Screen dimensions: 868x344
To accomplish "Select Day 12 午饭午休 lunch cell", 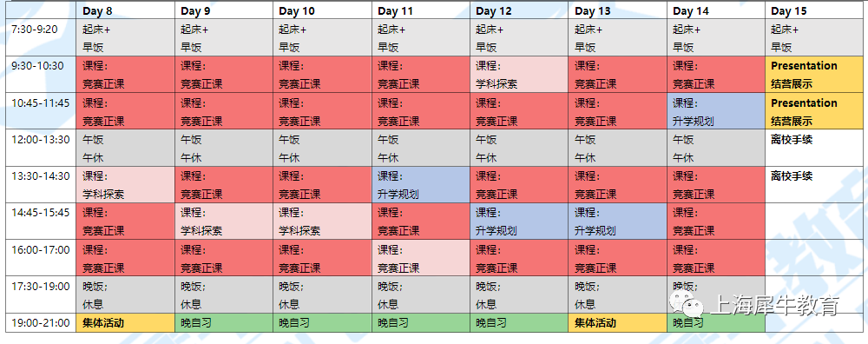I will pos(519,148).
